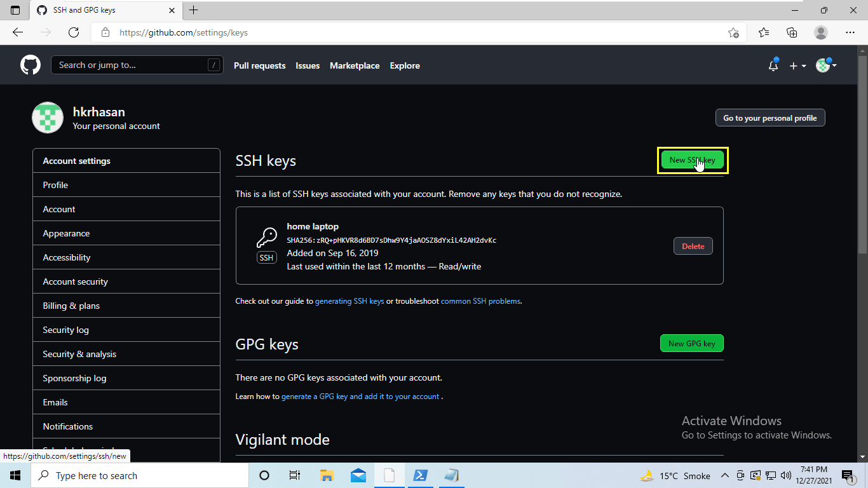Image resolution: width=868 pixels, height=488 pixels.
Task: Open the generating SSH keys guide link
Action: click(349, 301)
